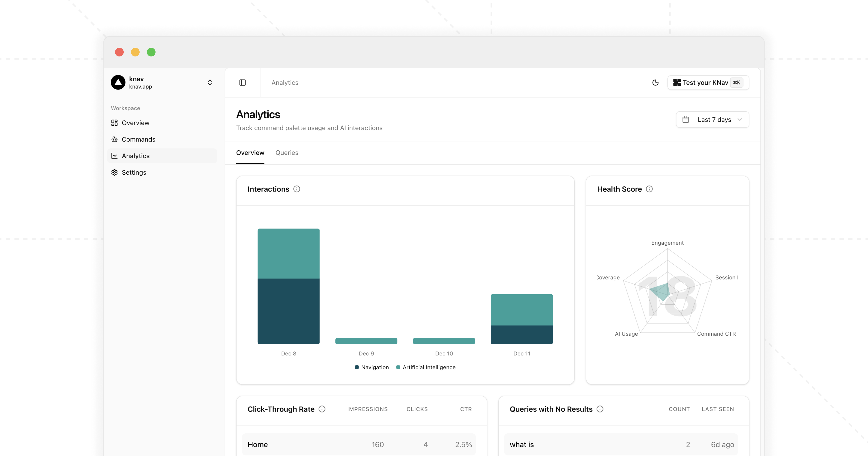Switch to dark mode moon icon
The image size is (868, 456).
[x=655, y=83]
